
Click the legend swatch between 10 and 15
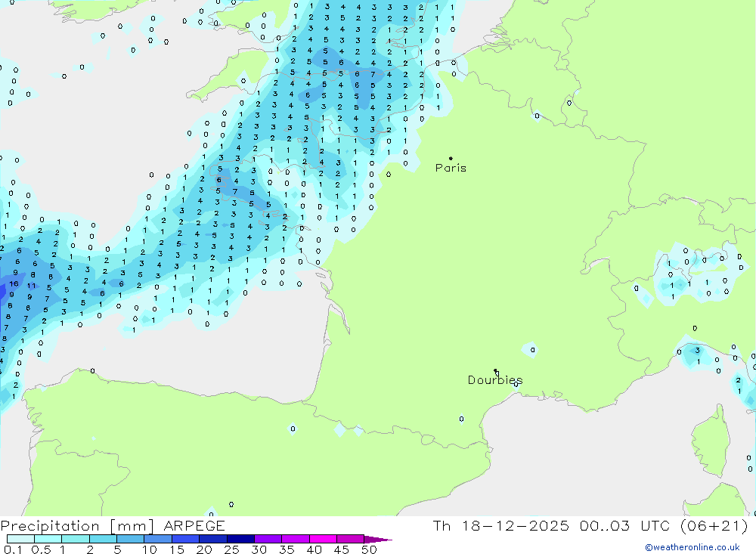click(x=158, y=539)
